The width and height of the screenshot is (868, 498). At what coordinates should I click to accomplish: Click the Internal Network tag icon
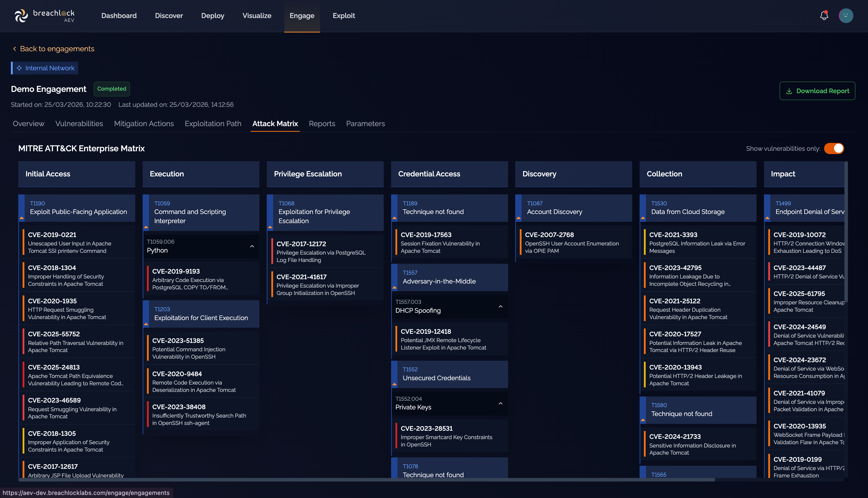[x=19, y=68]
